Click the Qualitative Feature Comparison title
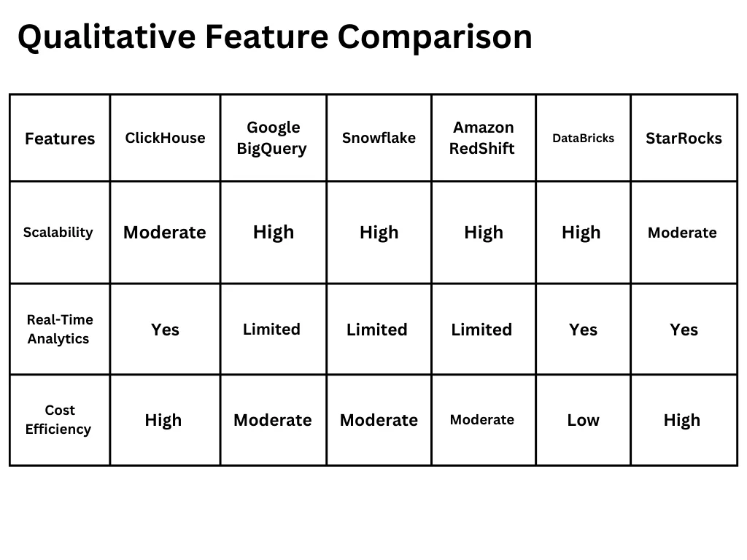Screen dimensions: 747x560 click(274, 36)
